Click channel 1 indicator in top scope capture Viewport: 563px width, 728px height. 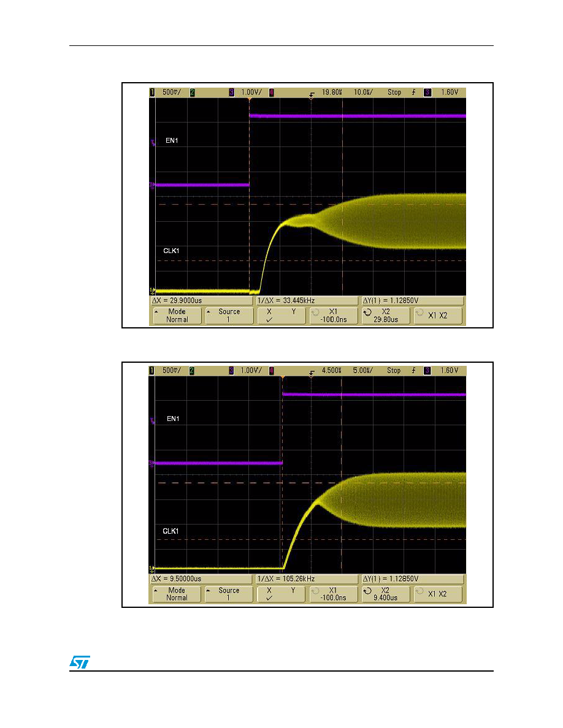pos(152,93)
